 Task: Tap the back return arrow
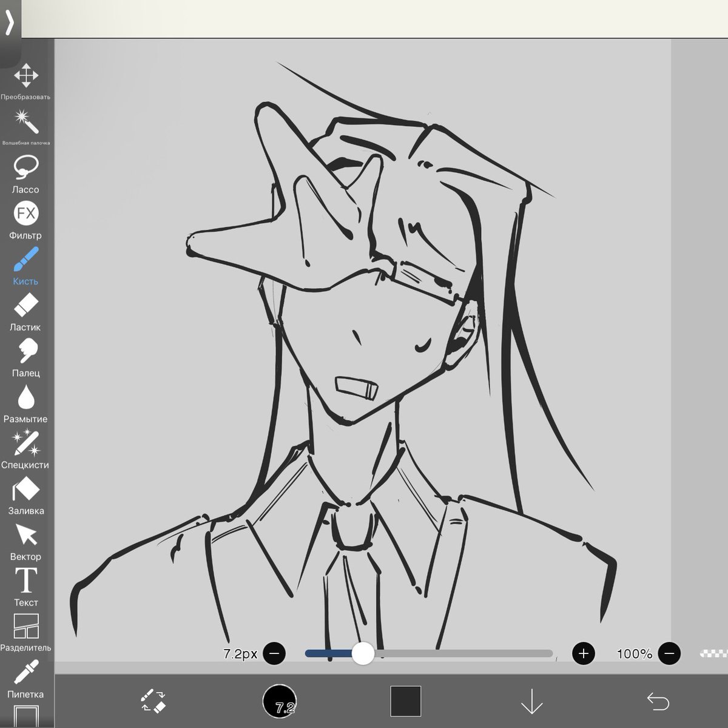point(658,701)
